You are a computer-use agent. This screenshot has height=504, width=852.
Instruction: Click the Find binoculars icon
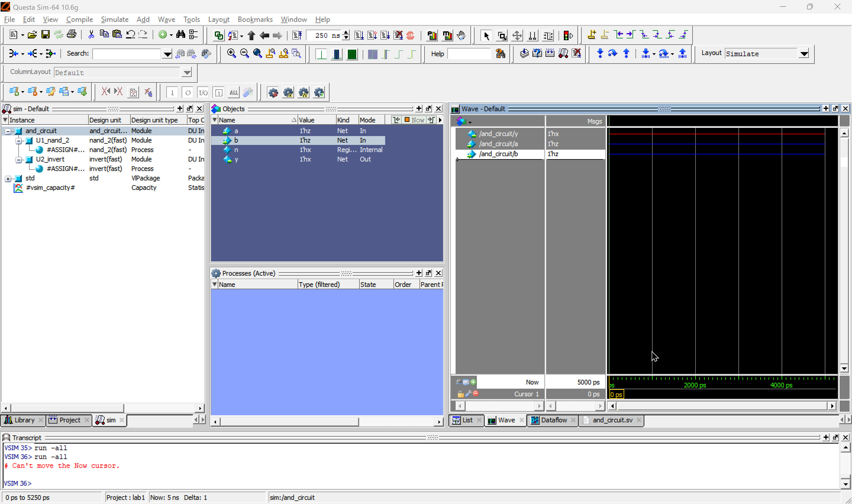180,35
